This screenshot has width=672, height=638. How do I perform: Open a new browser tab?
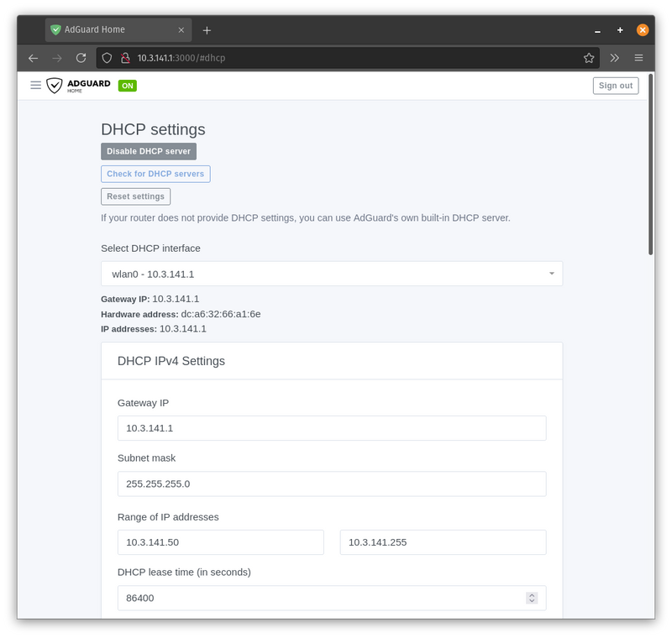(x=207, y=30)
